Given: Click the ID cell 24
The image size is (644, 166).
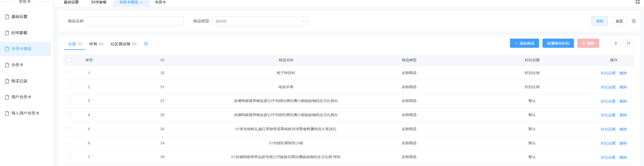Looking at the screenshot, I should (x=162, y=143).
